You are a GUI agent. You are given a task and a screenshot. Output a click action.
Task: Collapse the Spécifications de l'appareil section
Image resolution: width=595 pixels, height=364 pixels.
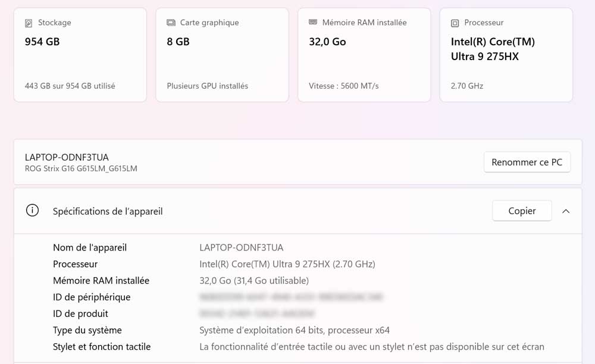[x=566, y=211]
